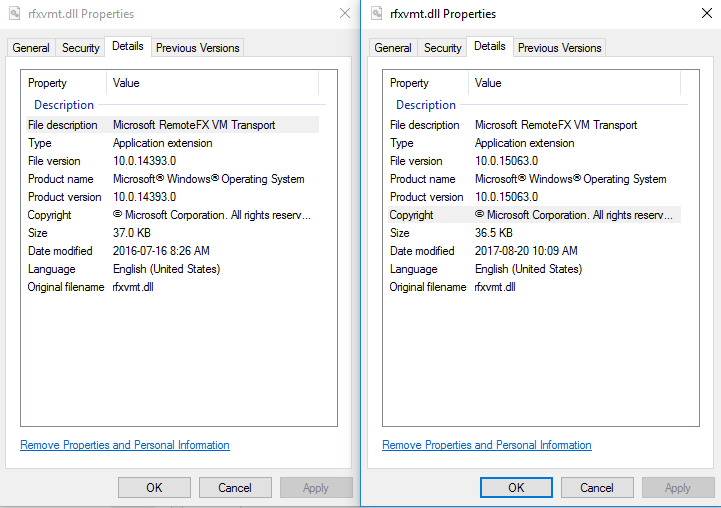This screenshot has width=721, height=508.
Task: Select date 2017-08-20 10:09 AM
Action: (x=526, y=251)
